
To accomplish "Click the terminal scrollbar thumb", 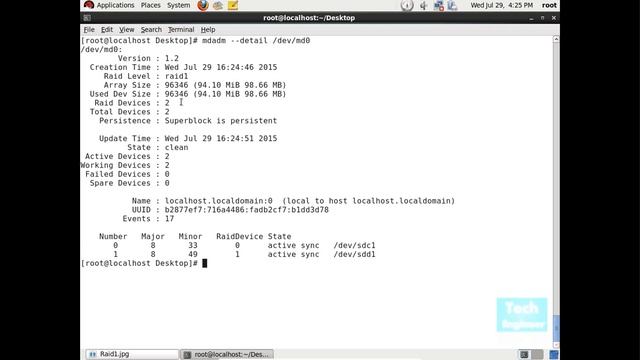I will click(x=556, y=328).
